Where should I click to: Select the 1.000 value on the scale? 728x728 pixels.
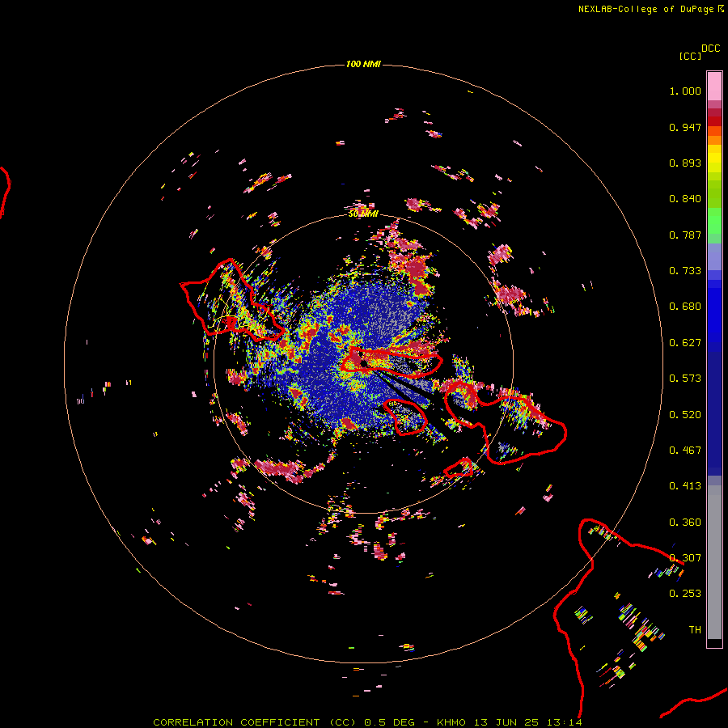pyautogui.click(x=685, y=91)
